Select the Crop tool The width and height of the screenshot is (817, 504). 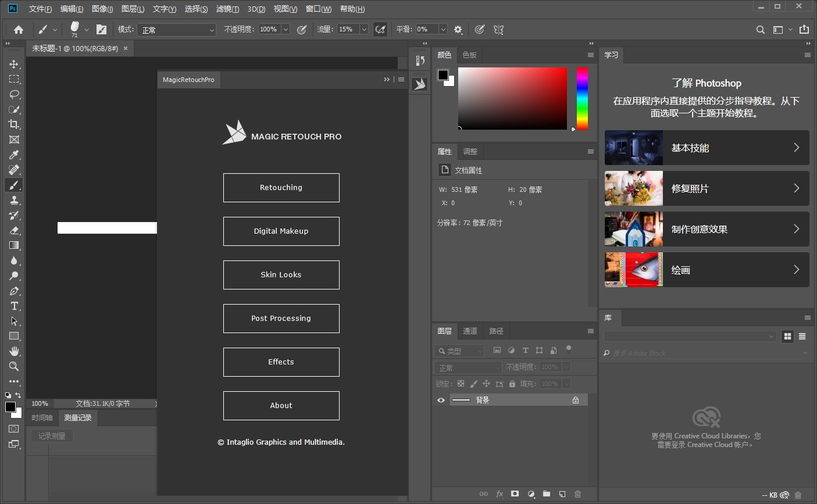pos(14,124)
